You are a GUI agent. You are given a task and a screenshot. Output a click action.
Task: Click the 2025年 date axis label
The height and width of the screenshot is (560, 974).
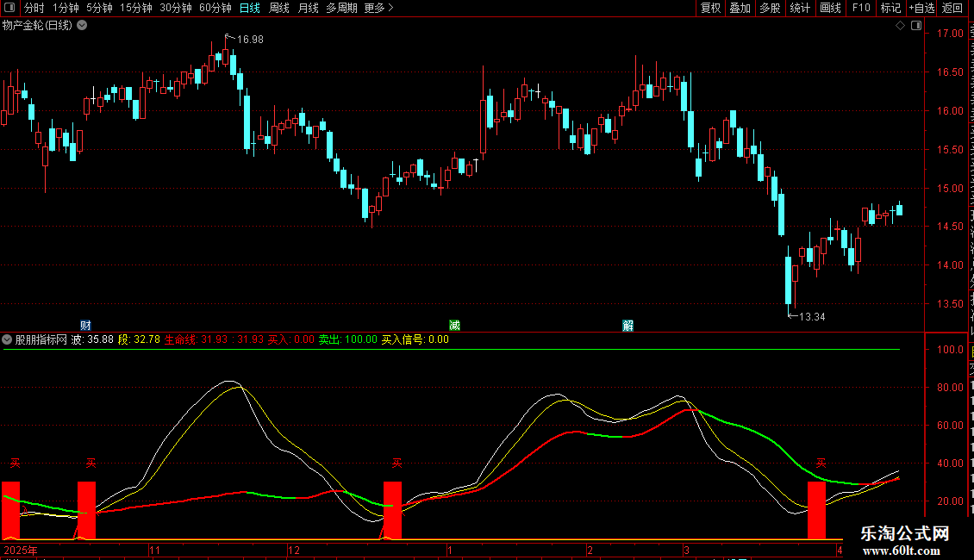click(21, 550)
